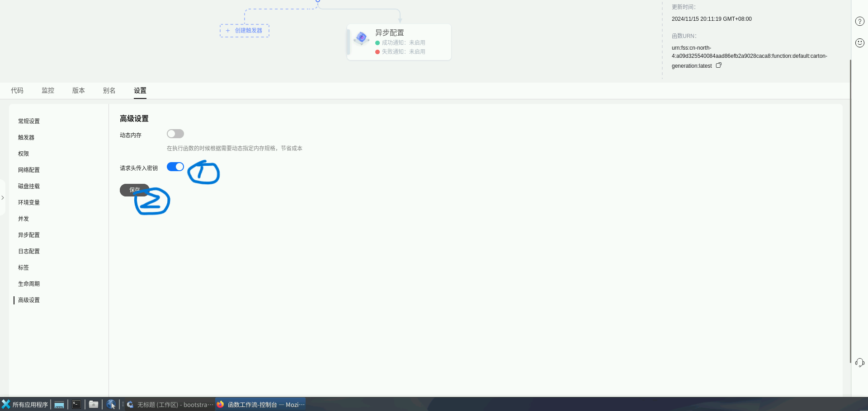Open the customer service headset icon
This screenshot has width=868, height=411.
(860, 363)
